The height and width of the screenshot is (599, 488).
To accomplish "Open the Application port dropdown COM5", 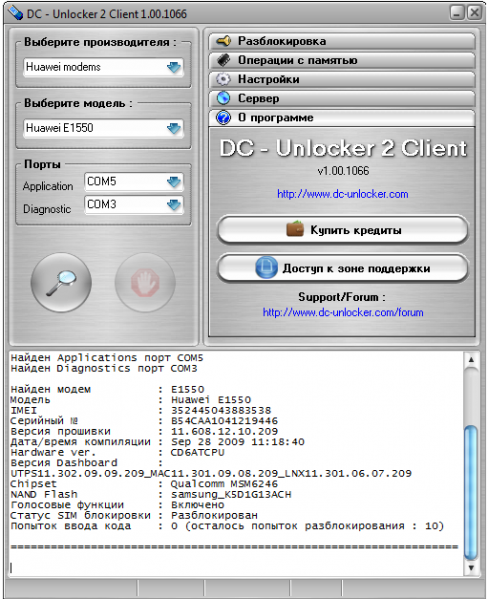I will [x=134, y=181].
